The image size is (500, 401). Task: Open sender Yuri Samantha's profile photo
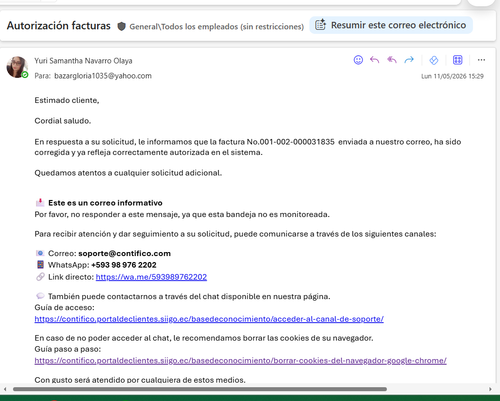(17, 67)
